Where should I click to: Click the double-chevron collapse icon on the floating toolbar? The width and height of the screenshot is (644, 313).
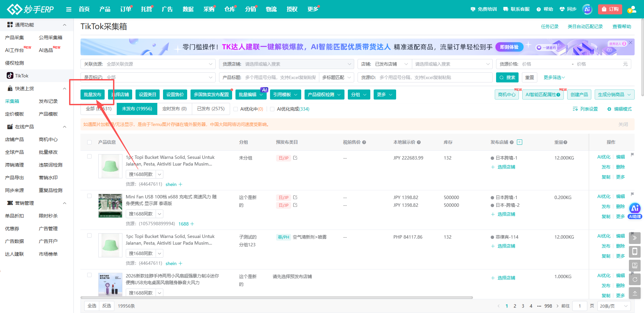(x=635, y=238)
